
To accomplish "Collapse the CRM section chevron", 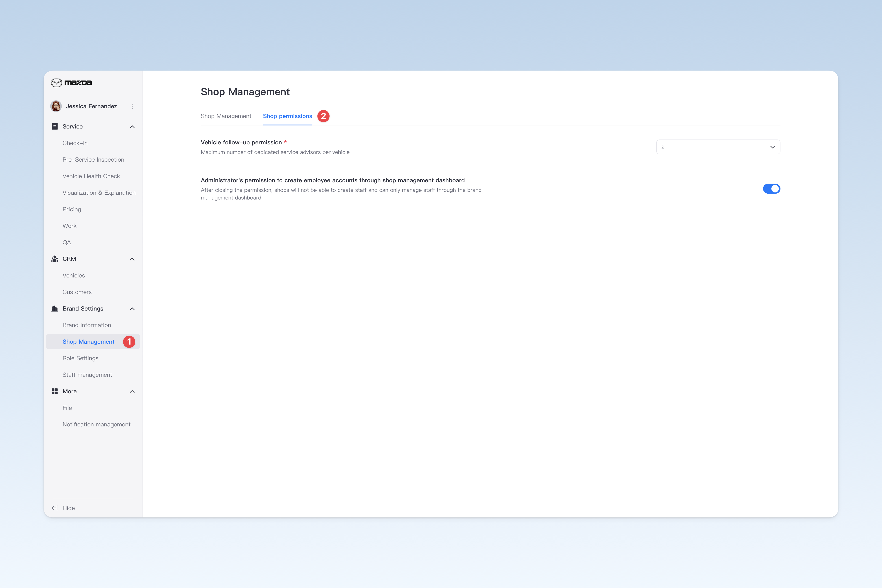I will pos(132,259).
